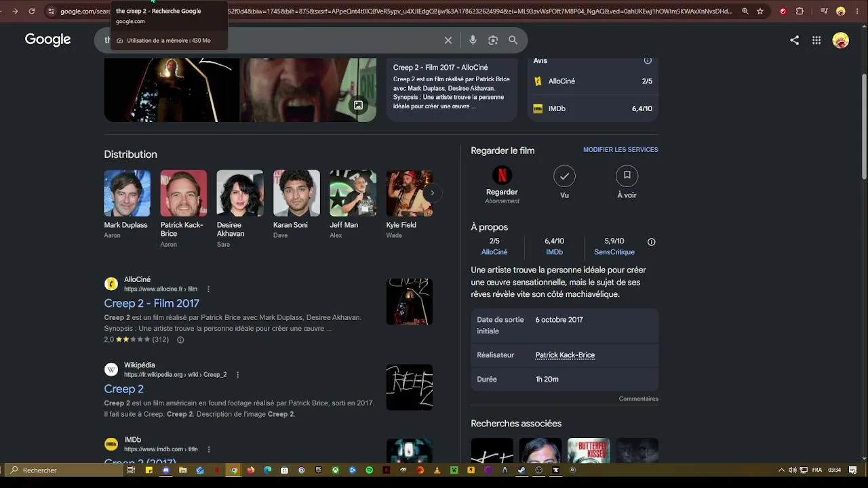
Task: Open the Wikipédia result thumbnail
Action: tap(410, 388)
